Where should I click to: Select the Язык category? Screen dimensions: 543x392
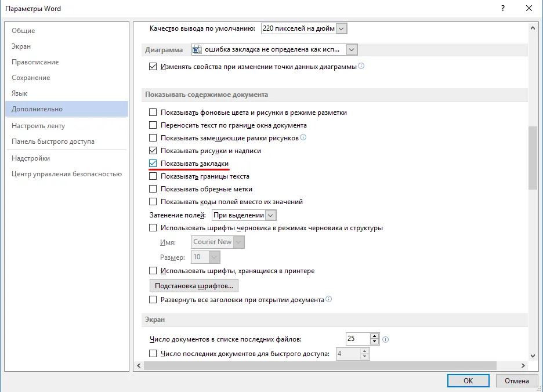click(67, 93)
